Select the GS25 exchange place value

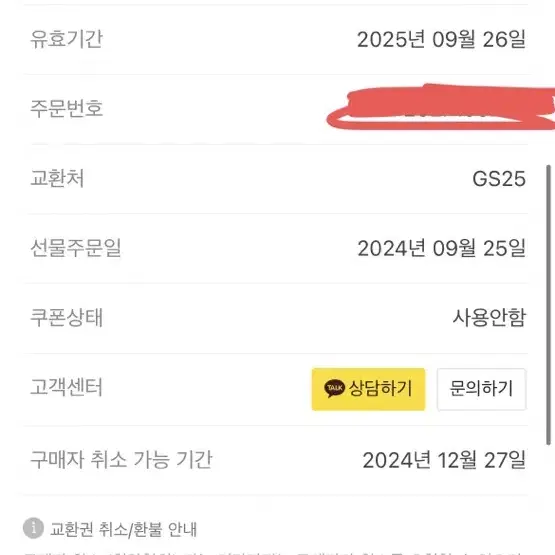(x=499, y=179)
